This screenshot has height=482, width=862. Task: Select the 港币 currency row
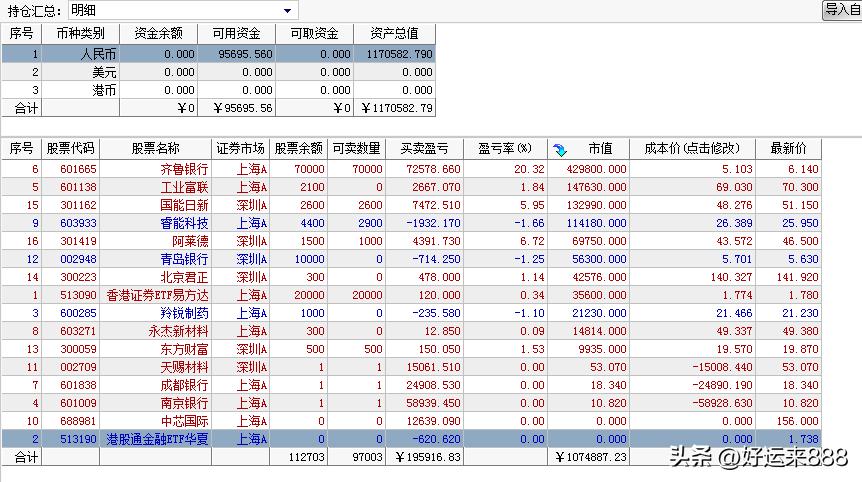(x=218, y=90)
